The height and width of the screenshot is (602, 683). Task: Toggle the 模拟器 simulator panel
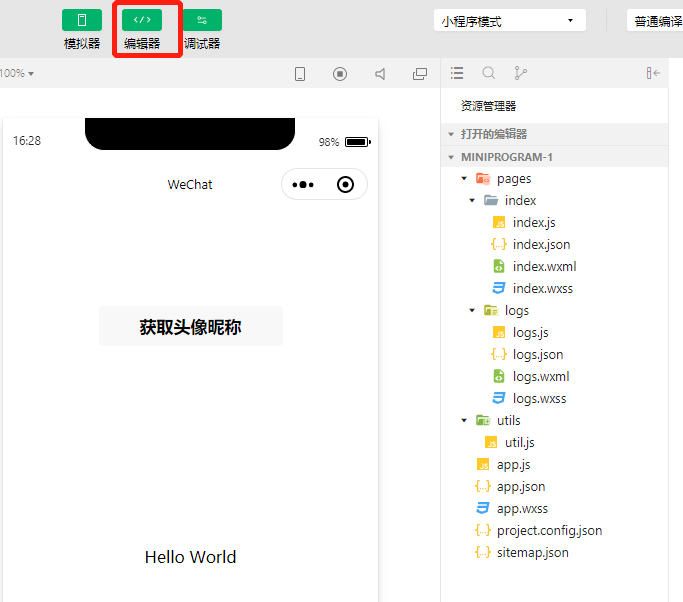(82, 20)
